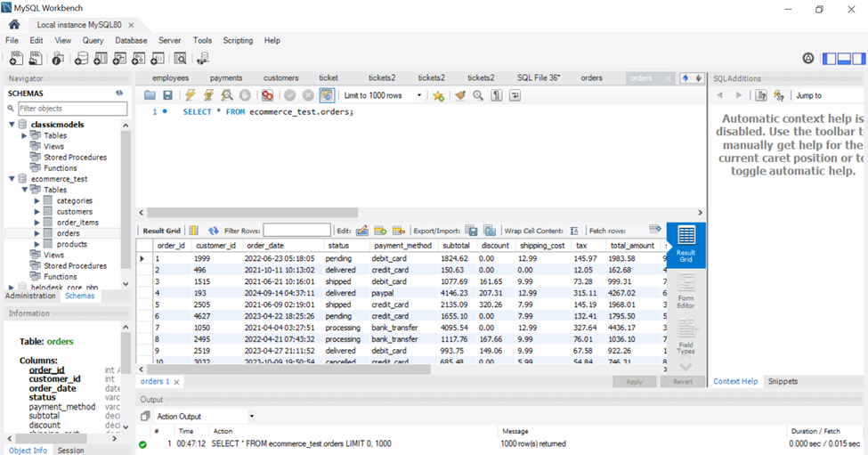This screenshot has width=868, height=455.
Task: Refresh the schemas list in Navigator
Action: pyautogui.click(x=119, y=93)
